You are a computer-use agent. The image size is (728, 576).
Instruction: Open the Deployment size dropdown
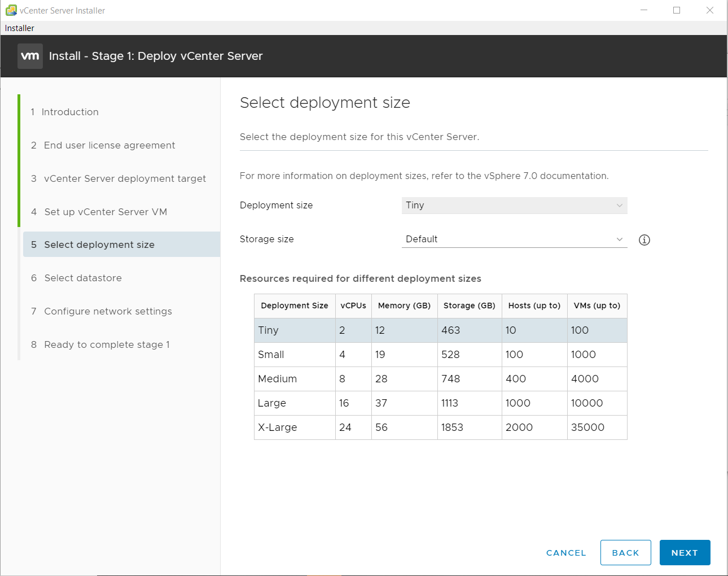click(x=514, y=206)
